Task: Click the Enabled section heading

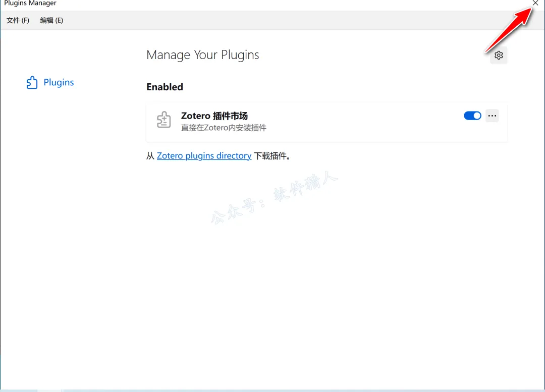Action: (165, 87)
